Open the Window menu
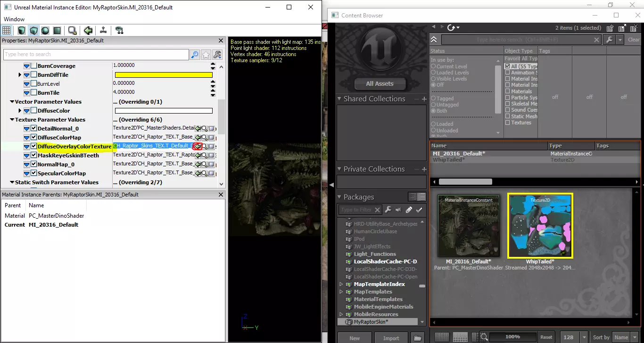Screen dimensions: 644x343 [14, 19]
